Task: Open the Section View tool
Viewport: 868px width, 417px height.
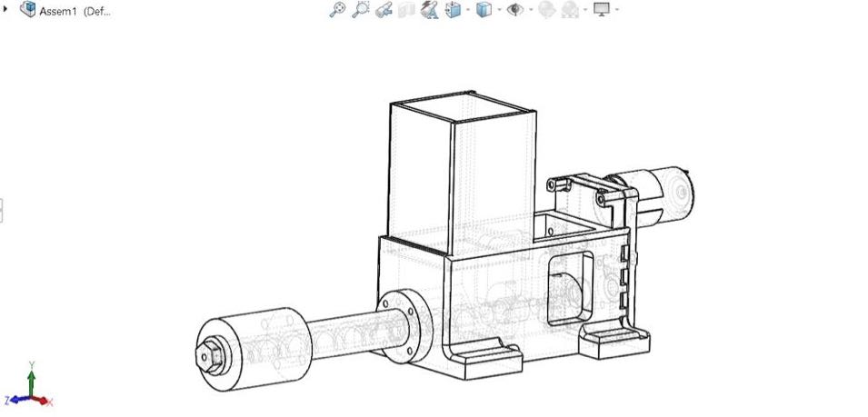Action: 407,9
